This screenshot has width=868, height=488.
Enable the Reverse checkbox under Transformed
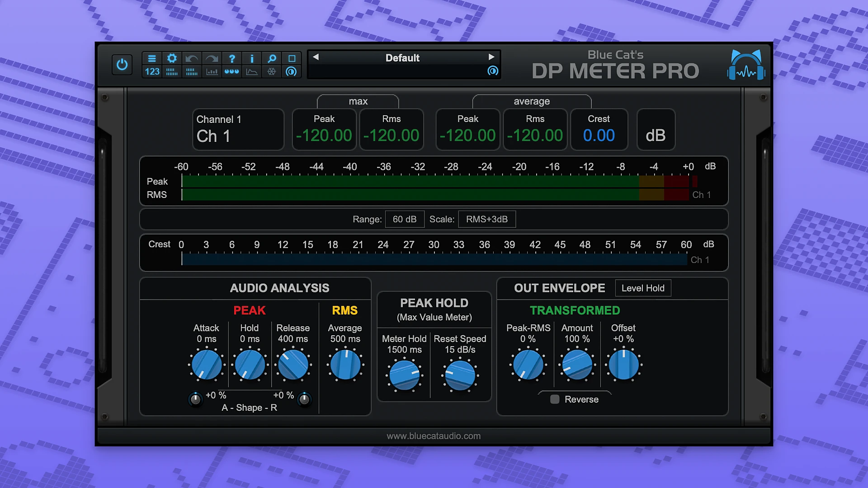[x=555, y=399]
